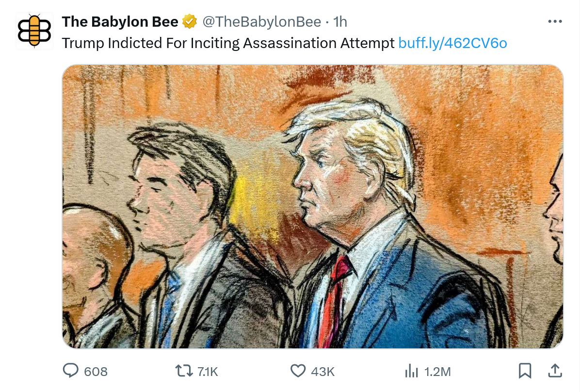This screenshot has height=392, width=580.
Task: Click the 1.2M views count
Action: point(437,372)
